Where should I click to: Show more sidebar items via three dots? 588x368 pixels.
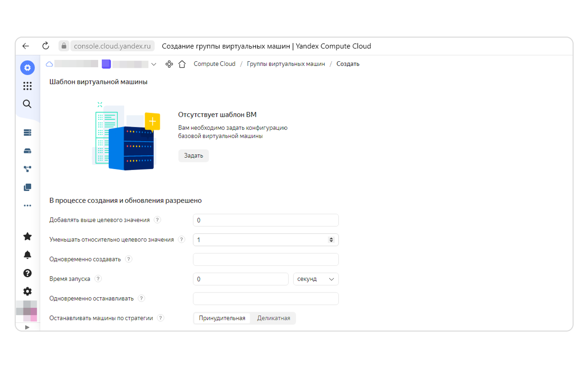click(x=27, y=205)
